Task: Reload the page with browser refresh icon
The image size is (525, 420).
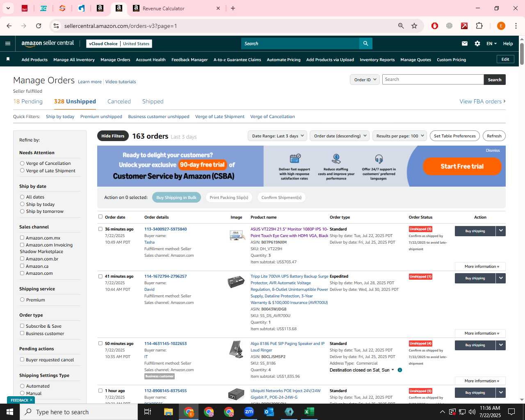Action: pyautogui.click(x=39, y=26)
